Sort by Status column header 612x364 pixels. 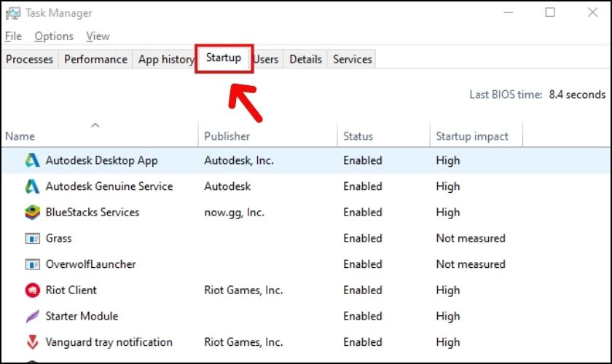pyautogui.click(x=358, y=136)
